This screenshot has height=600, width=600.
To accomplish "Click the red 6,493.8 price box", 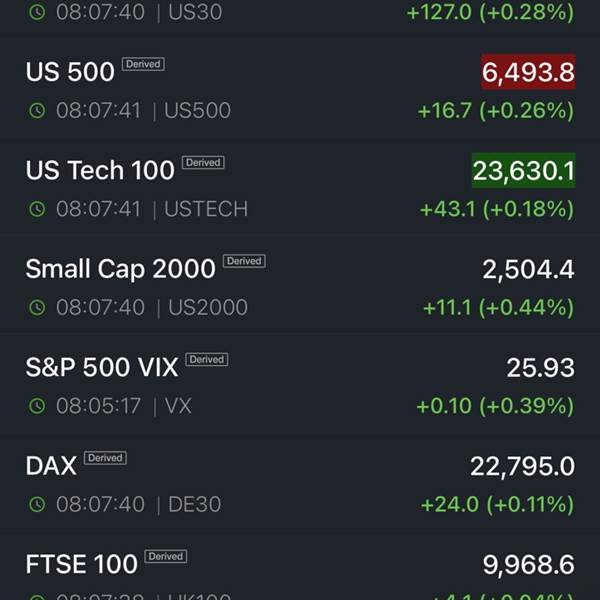I will tap(528, 72).
